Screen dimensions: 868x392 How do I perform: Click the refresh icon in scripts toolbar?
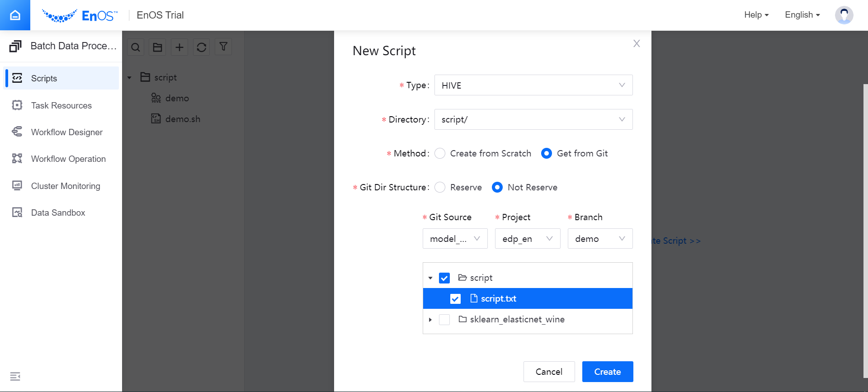[x=202, y=47]
